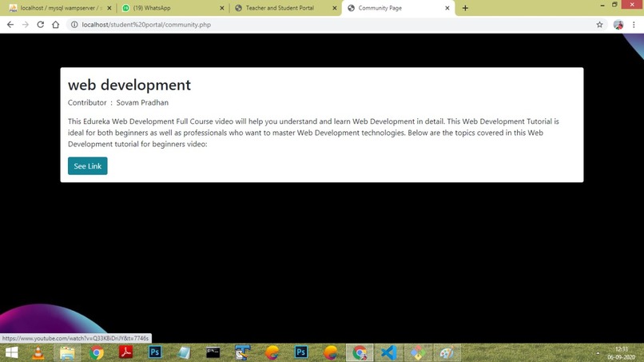Open the Chrome icon next to File Explorer
The image size is (644, 362).
[97, 353]
